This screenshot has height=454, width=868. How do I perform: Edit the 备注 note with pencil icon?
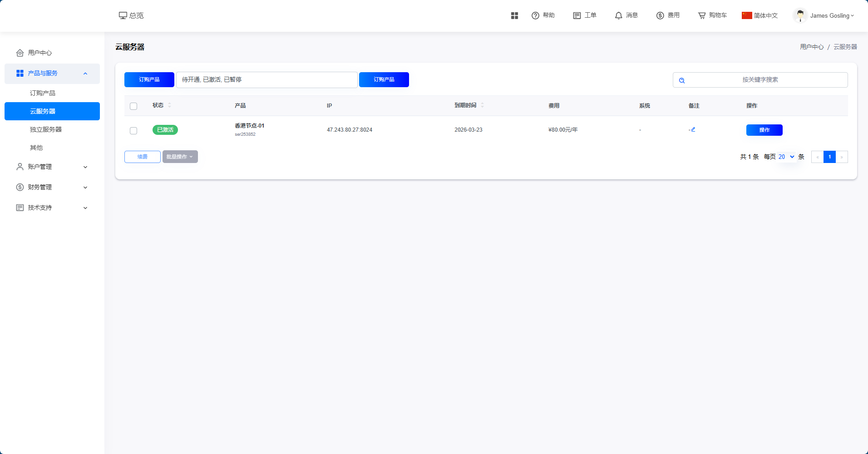[x=693, y=129]
